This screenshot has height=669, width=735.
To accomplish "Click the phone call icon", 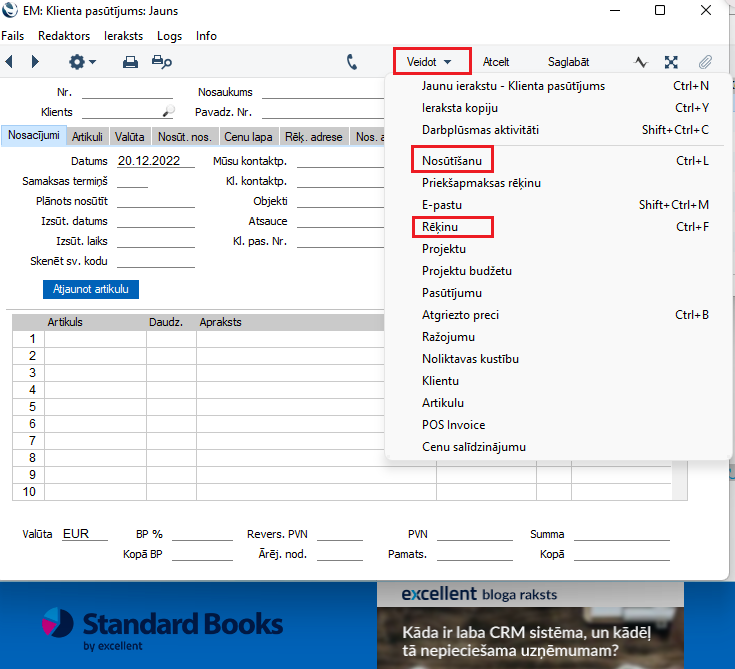I will [x=352, y=62].
